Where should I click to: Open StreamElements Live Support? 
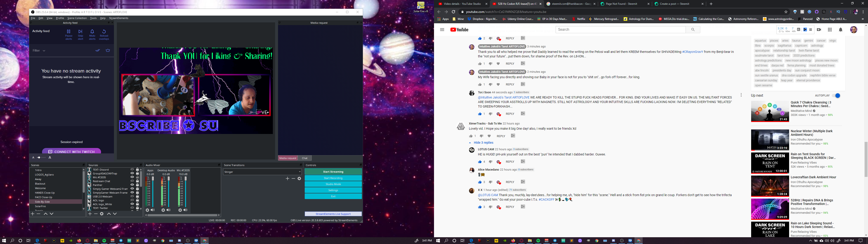click(x=333, y=214)
